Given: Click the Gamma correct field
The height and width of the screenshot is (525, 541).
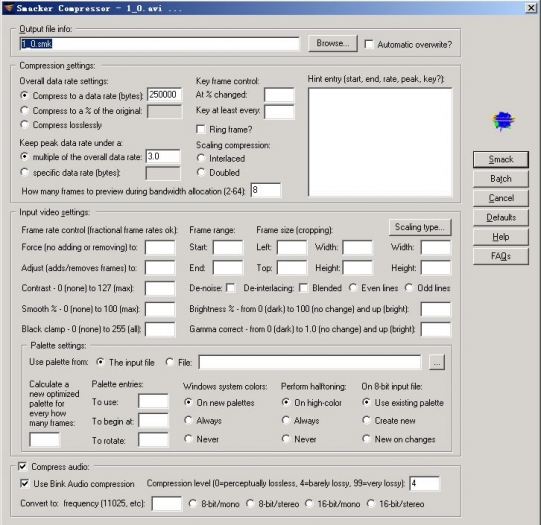Looking at the screenshot, I should pyautogui.click(x=435, y=329).
